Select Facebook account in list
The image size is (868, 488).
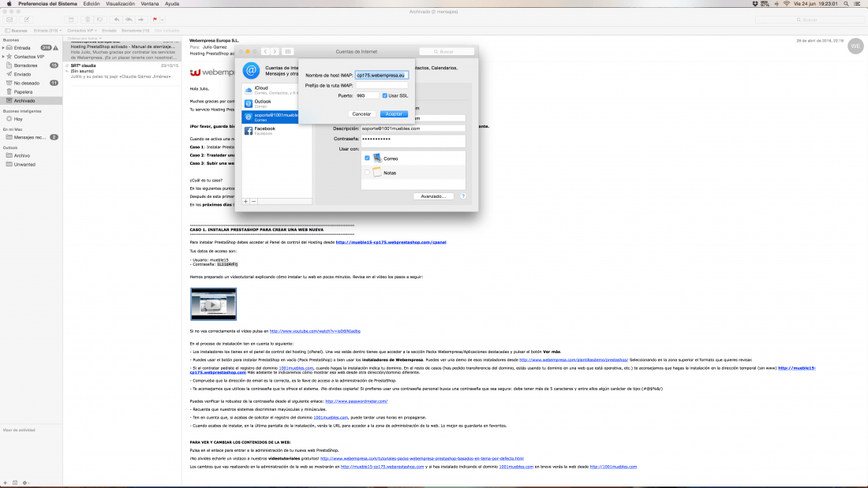coord(276,131)
